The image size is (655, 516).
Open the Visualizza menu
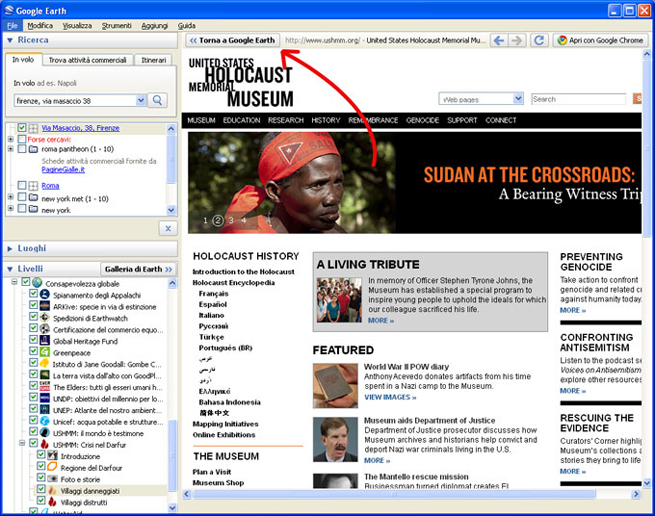coord(77,26)
